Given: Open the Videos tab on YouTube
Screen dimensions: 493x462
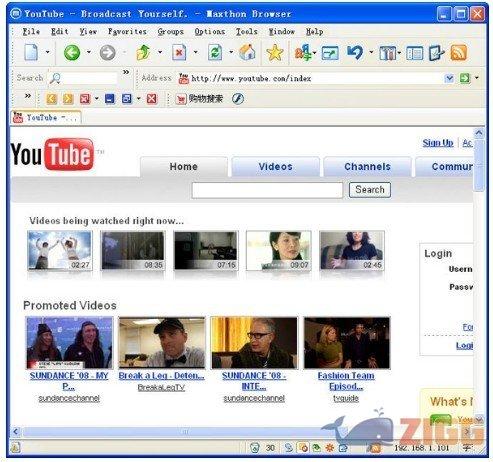Looking at the screenshot, I should pos(275,167).
